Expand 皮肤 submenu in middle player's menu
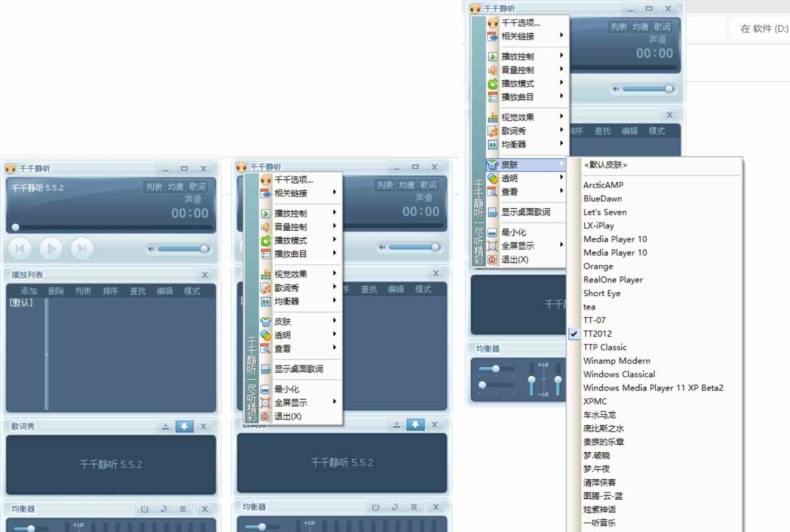 click(300, 321)
